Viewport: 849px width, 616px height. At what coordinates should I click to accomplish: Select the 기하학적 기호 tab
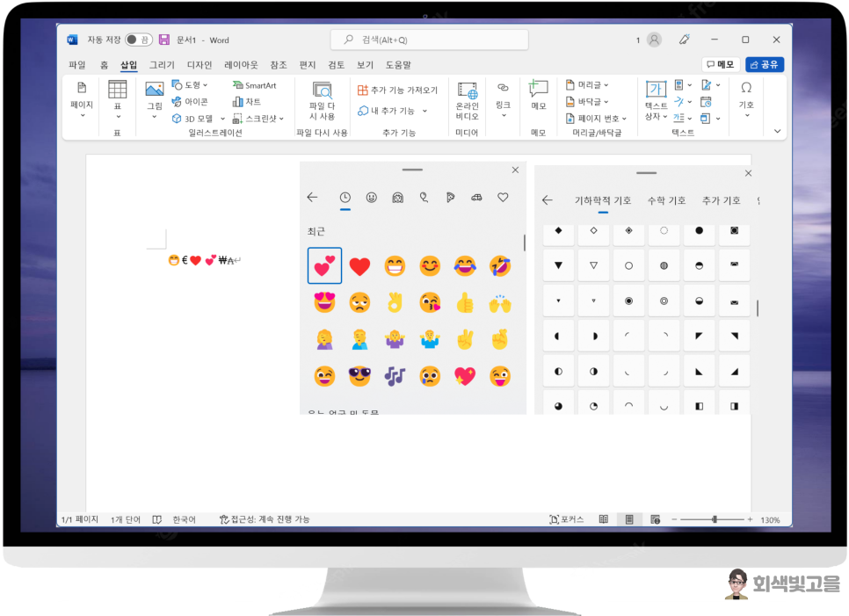click(x=603, y=201)
